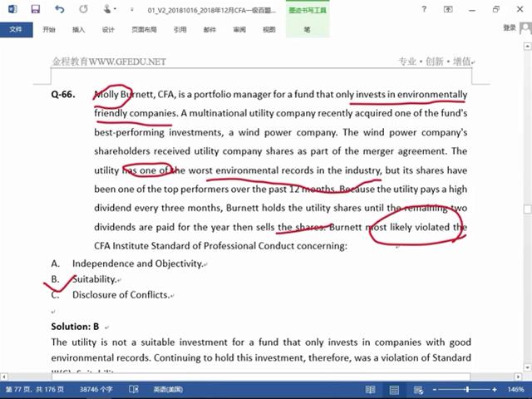Image resolution: width=532 pixels, height=399 pixels.
Task: Save the document with the floppy icon
Action: coord(36,9)
